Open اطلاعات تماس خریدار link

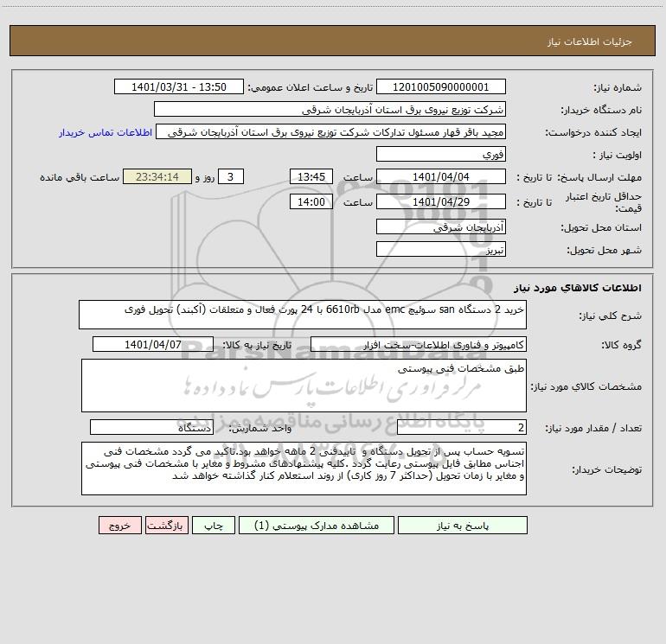tap(106, 132)
